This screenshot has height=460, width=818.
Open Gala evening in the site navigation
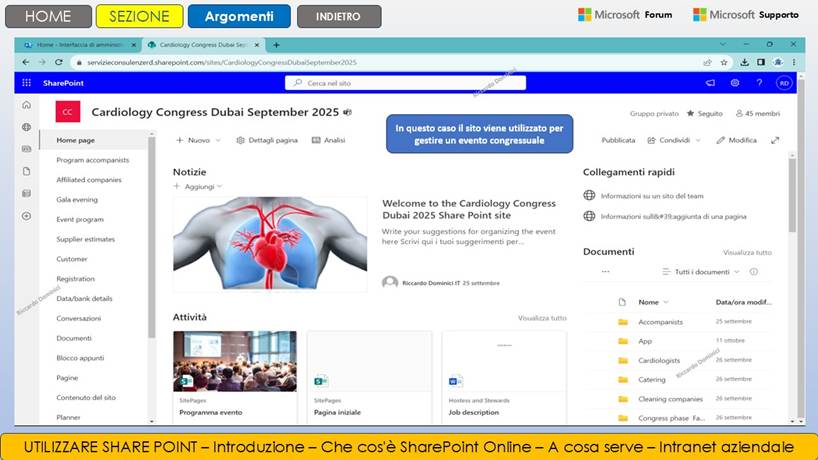[x=77, y=200]
